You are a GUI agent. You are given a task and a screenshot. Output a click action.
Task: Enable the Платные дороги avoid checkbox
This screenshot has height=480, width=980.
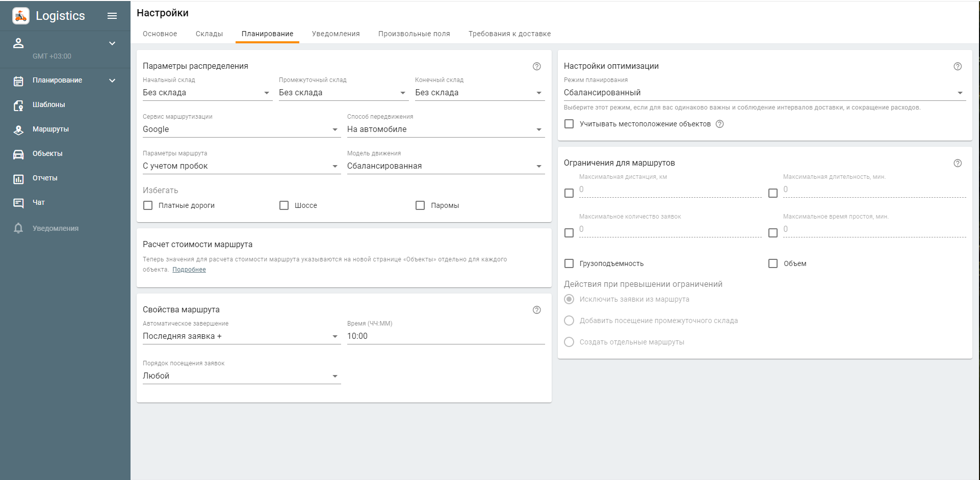point(148,205)
